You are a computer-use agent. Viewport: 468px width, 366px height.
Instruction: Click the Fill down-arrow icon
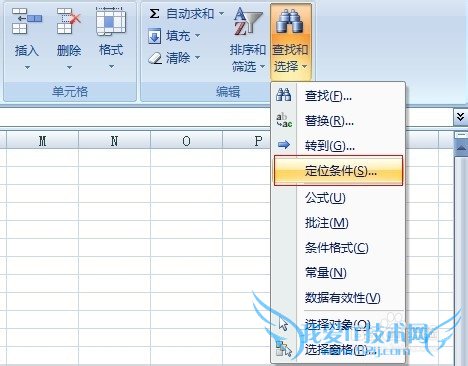[x=154, y=36]
